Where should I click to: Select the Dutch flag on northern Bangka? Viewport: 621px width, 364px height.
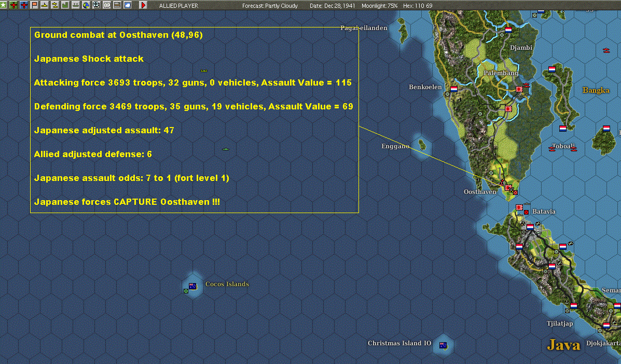coord(552,69)
